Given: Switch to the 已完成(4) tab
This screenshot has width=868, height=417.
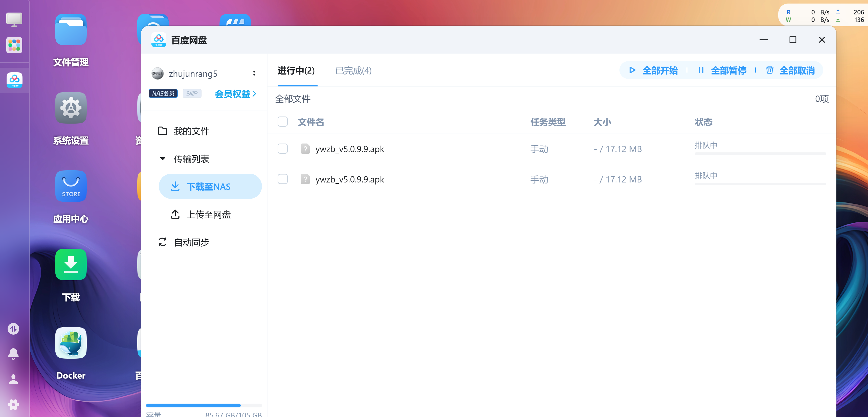Looking at the screenshot, I should click(x=353, y=71).
